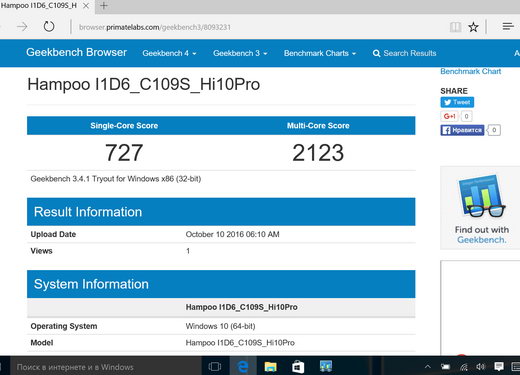This screenshot has width=520, height=375.
Task: Click the Google +1 count box
Action: (x=466, y=116)
